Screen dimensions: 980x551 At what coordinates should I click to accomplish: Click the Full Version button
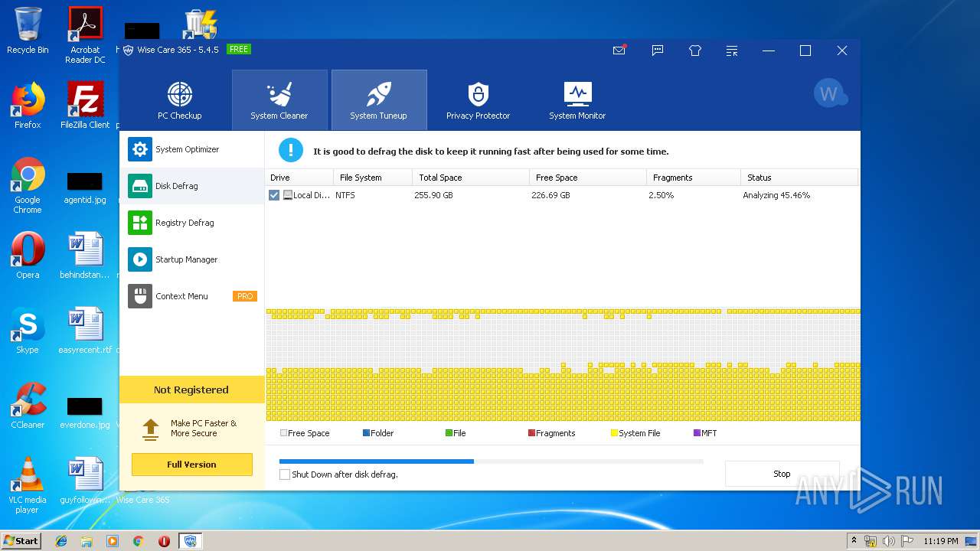pyautogui.click(x=191, y=465)
